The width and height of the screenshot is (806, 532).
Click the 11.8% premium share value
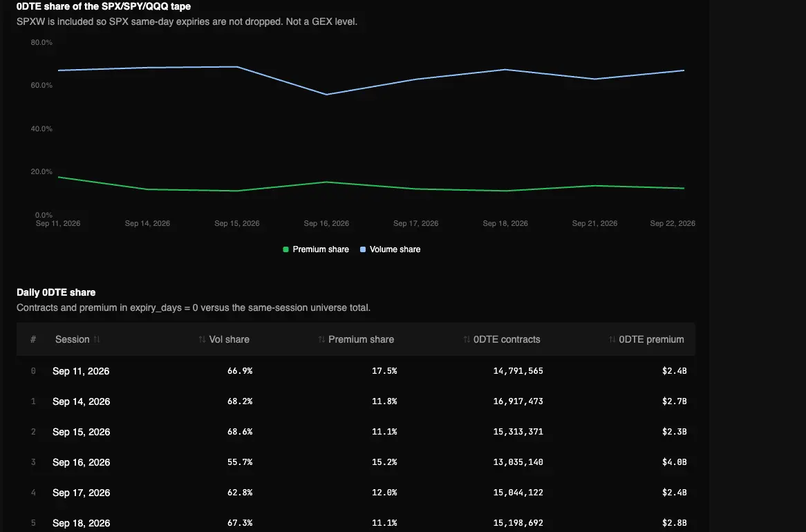coord(384,401)
